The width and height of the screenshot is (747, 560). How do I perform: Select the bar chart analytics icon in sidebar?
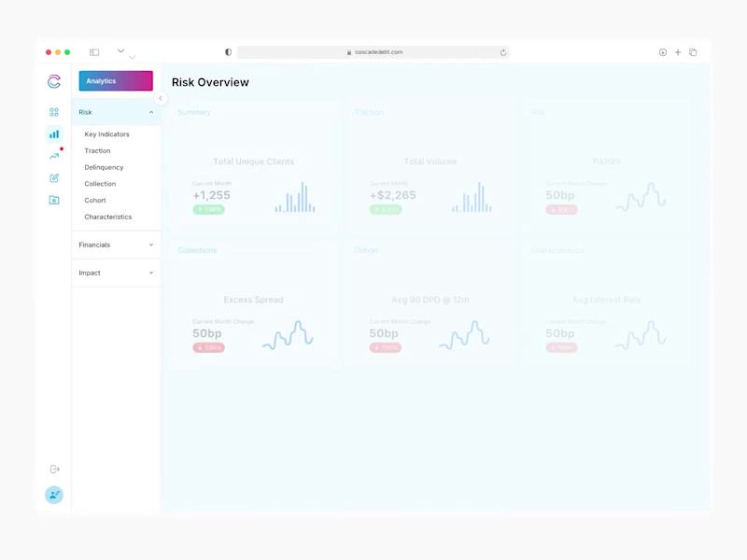[55, 133]
